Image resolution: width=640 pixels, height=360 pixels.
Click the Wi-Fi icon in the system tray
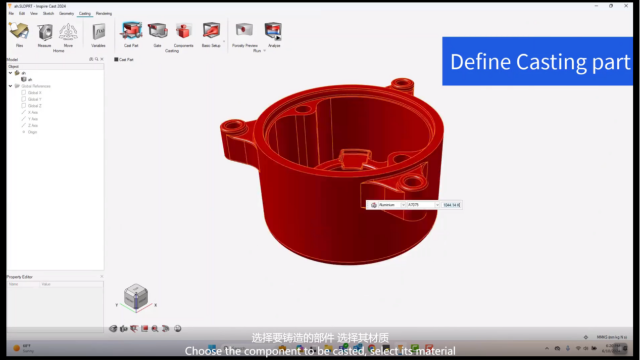click(578, 348)
